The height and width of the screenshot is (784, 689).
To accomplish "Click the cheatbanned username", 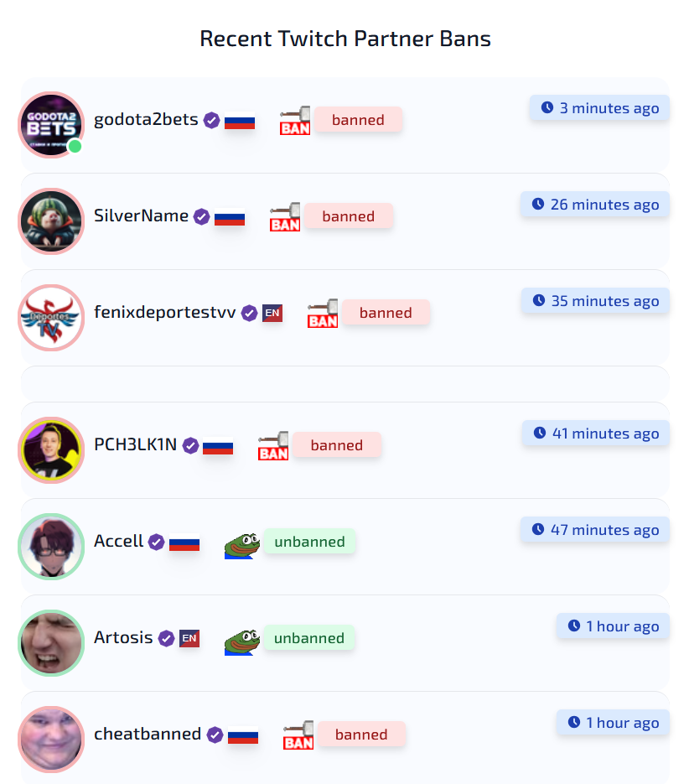I will pos(148,734).
